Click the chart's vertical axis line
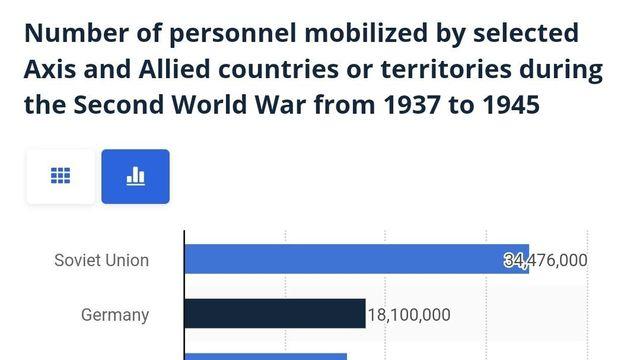Screen dimensions: 640x360 tap(184, 295)
